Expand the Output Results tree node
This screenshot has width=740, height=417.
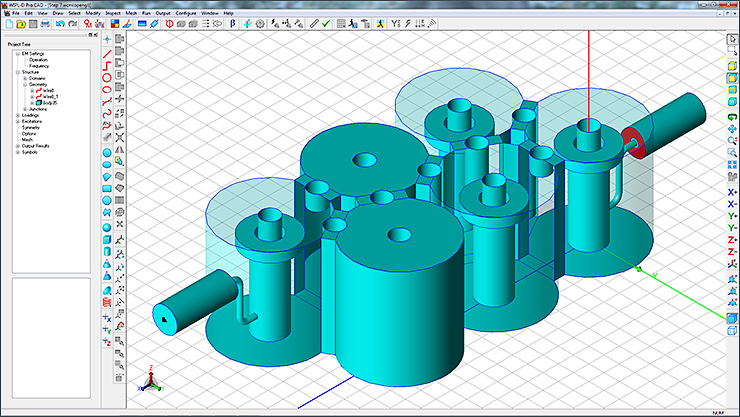[x=17, y=146]
